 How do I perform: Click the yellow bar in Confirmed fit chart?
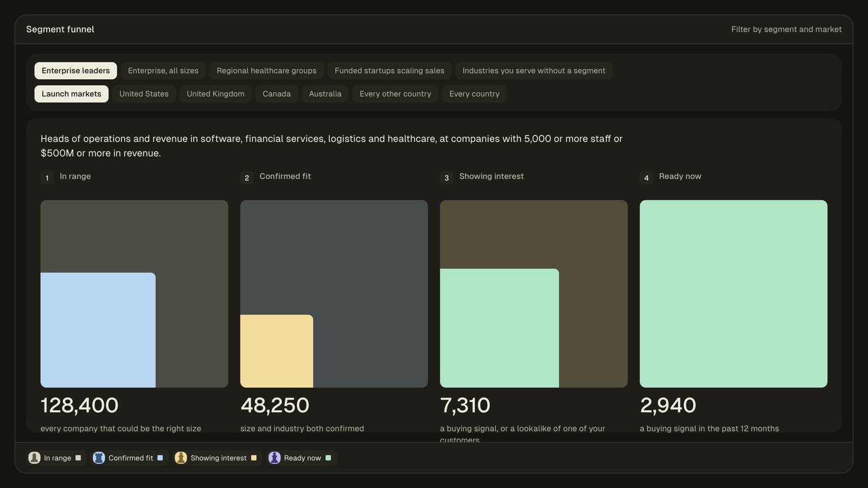[x=277, y=351]
